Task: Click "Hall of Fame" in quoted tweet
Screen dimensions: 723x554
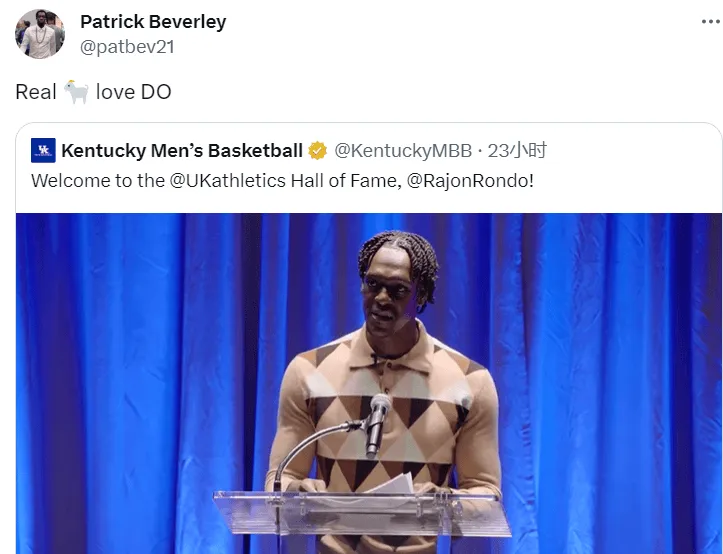Action: tap(346, 180)
